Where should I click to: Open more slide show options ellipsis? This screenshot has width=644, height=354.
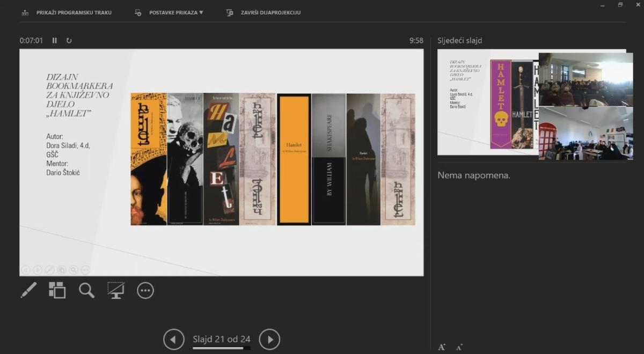pos(145,290)
